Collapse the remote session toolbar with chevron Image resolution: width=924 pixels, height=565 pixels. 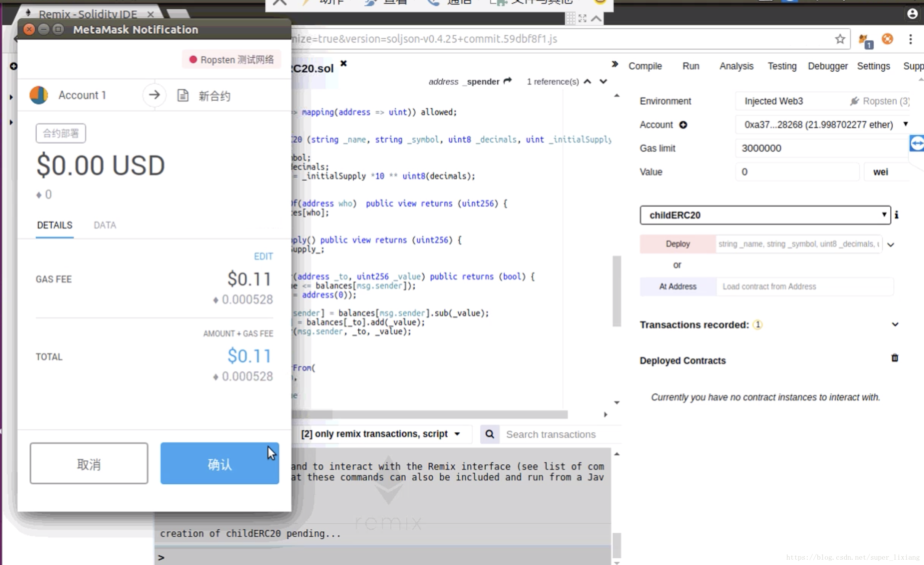[x=596, y=18]
